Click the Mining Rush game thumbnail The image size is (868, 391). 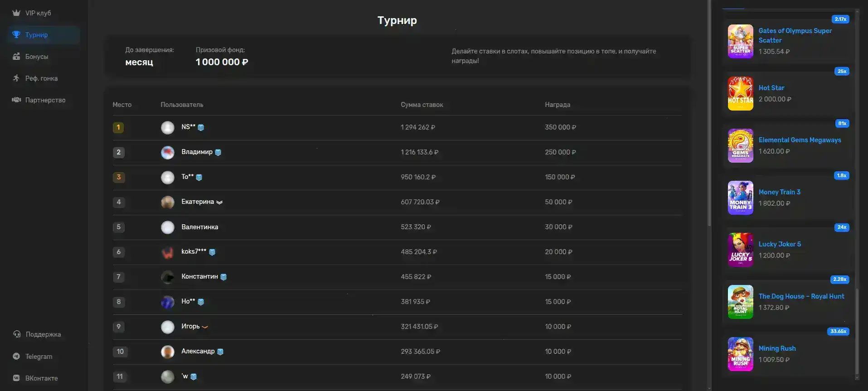point(740,354)
